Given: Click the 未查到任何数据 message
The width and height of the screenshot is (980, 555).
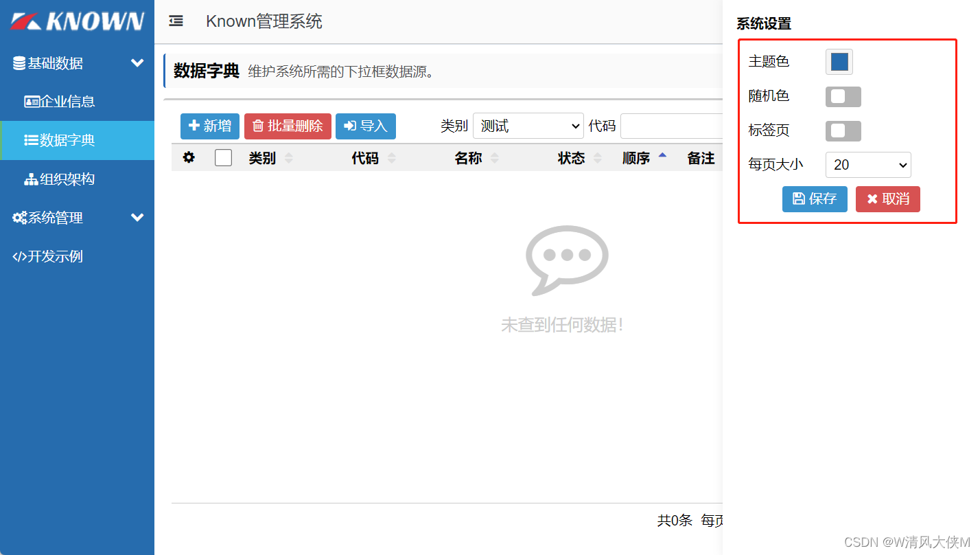Looking at the screenshot, I should (x=563, y=325).
